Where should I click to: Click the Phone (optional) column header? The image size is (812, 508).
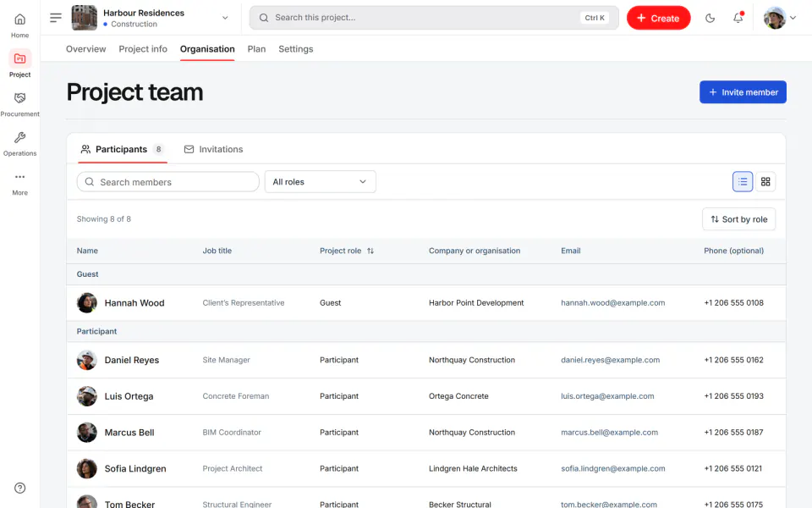(x=733, y=251)
